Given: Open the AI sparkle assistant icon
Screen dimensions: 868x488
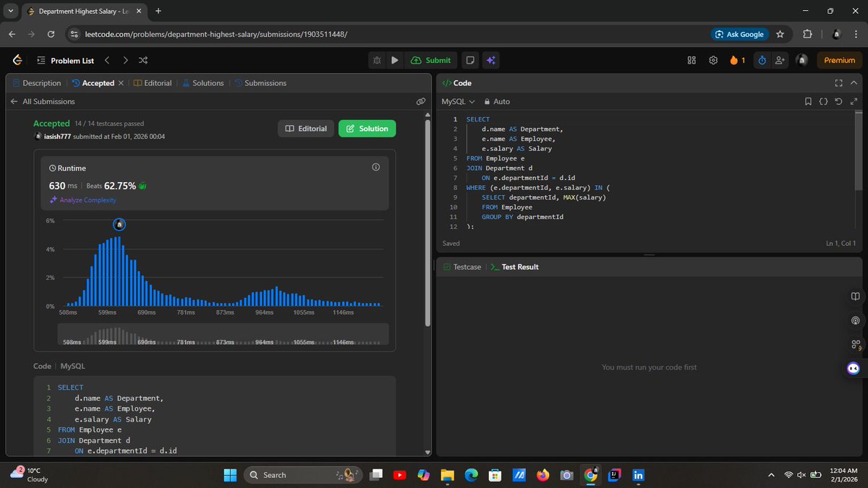Looking at the screenshot, I should pyautogui.click(x=490, y=61).
